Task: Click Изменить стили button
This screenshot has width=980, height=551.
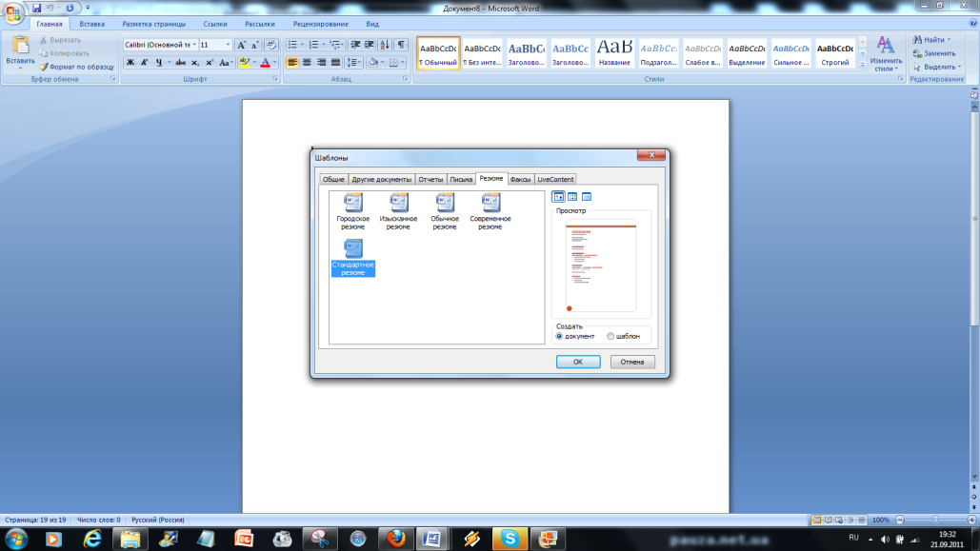Action: 886,53
